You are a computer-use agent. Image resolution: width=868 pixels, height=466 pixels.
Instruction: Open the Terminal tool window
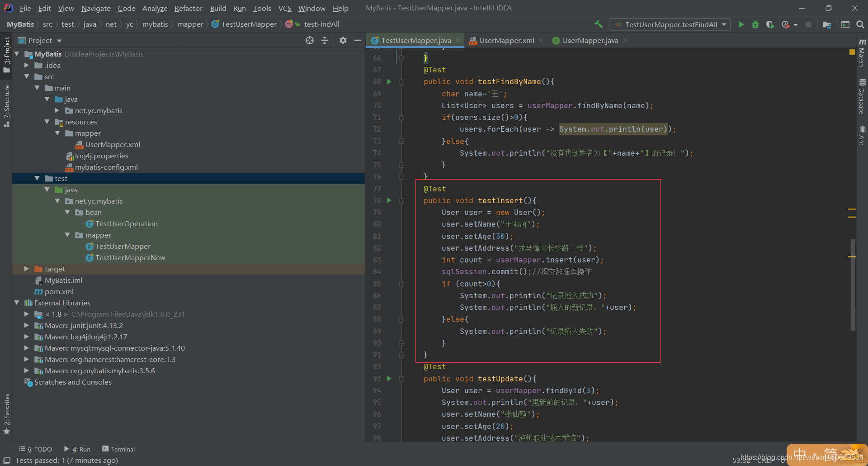pyautogui.click(x=118, y=449)
